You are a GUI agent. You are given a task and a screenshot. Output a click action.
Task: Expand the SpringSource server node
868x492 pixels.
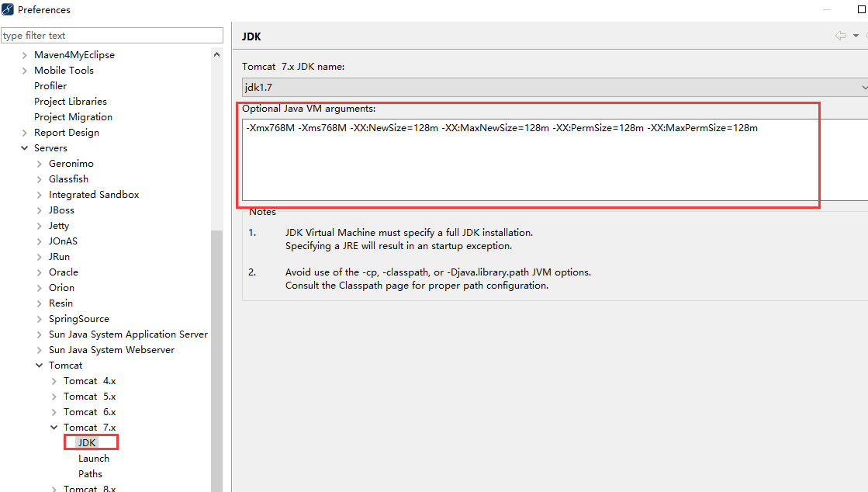[39, 319]
